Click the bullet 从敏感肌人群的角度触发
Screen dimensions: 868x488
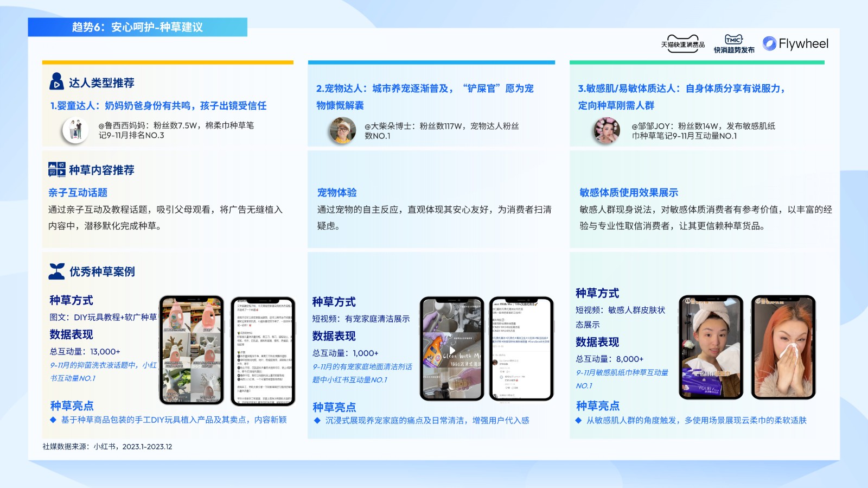point(691,420)
